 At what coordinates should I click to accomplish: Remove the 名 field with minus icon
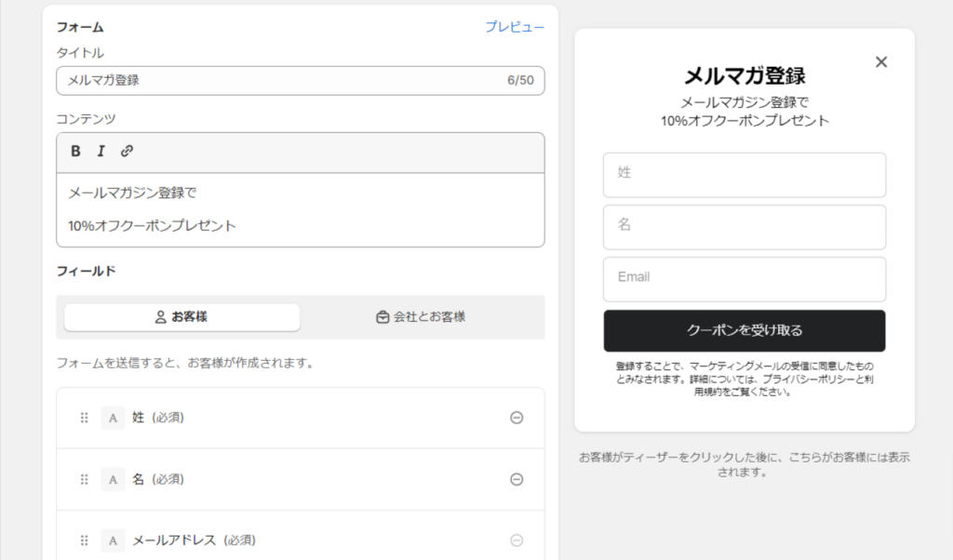517,480
